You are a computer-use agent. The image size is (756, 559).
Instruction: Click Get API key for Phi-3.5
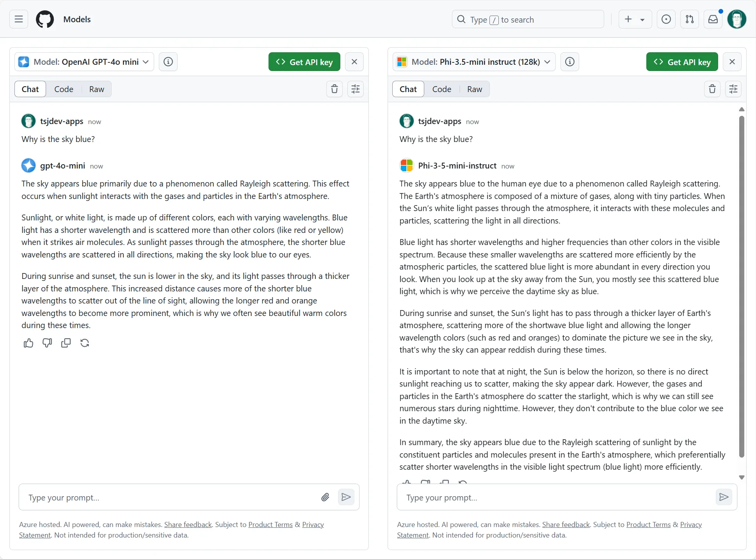682,62
